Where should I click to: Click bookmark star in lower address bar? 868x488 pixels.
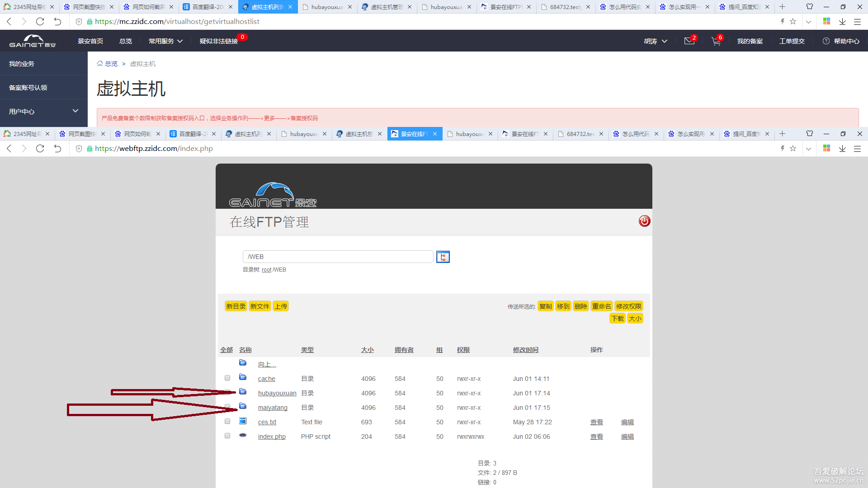(x=793, y=148)
